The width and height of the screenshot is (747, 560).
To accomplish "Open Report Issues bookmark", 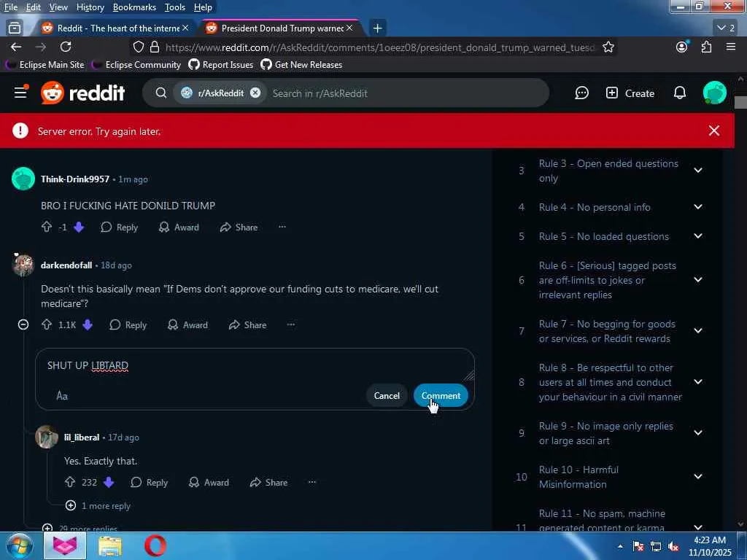I will pos(221,64).
